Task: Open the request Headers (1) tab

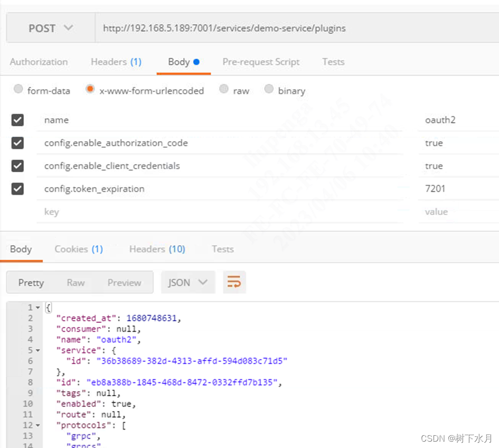Action: (116, 62)
